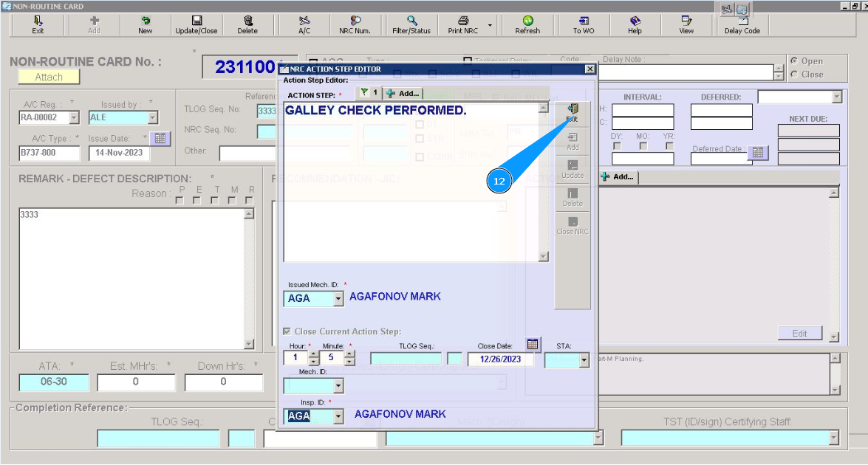Screen dimensions: 868x465
Task: Click the action step text GALLEY CHECK PERFORMED
Action: pyautogui.click(x=376, y=111)
